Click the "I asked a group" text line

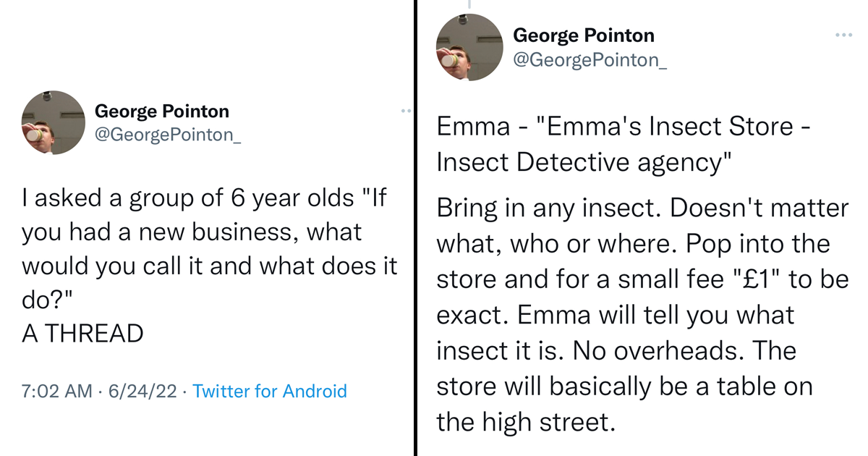[205, 198]
